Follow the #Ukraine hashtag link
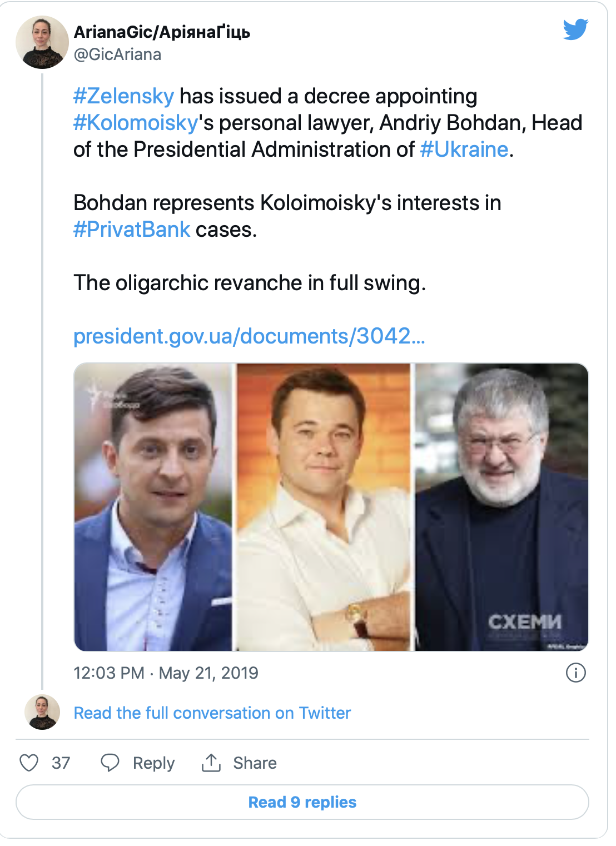Screen dimensions: 616x846 click(464, 150)
